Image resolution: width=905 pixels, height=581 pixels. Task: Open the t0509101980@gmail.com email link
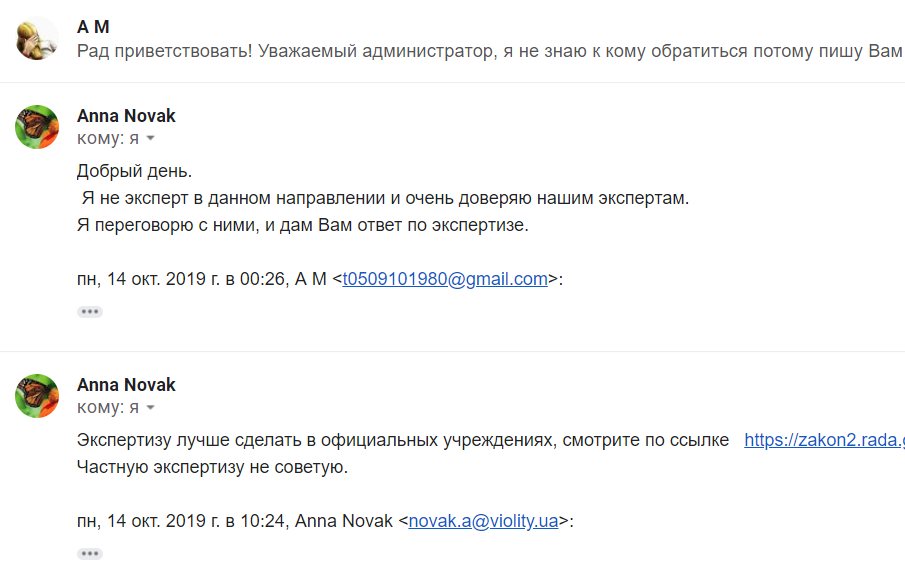(x=445, y=279)
